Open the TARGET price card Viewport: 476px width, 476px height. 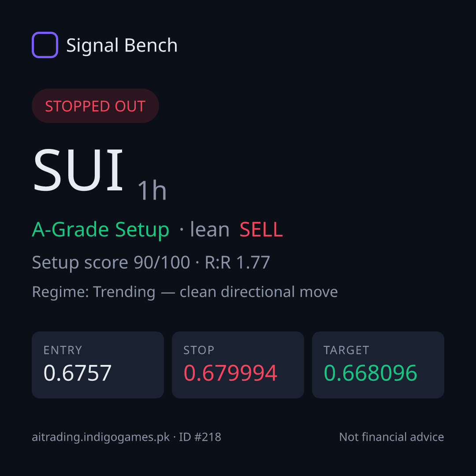[378, 365]
